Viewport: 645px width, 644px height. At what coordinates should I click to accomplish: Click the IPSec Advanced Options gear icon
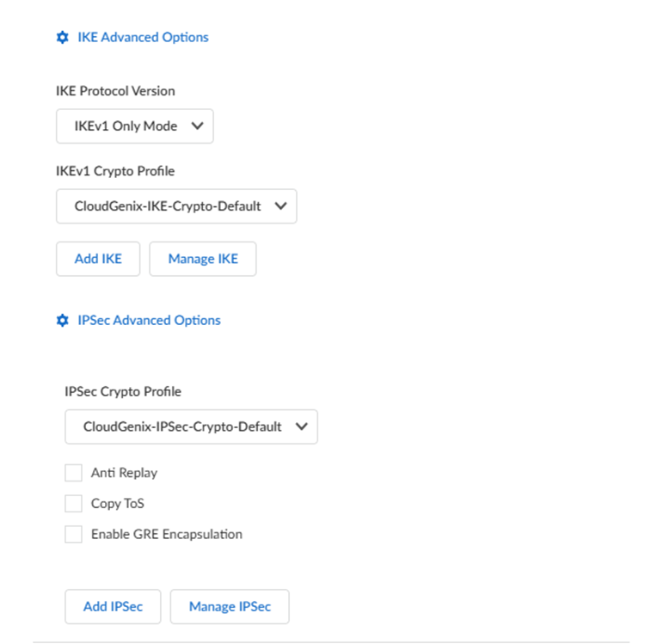(62, 321)
